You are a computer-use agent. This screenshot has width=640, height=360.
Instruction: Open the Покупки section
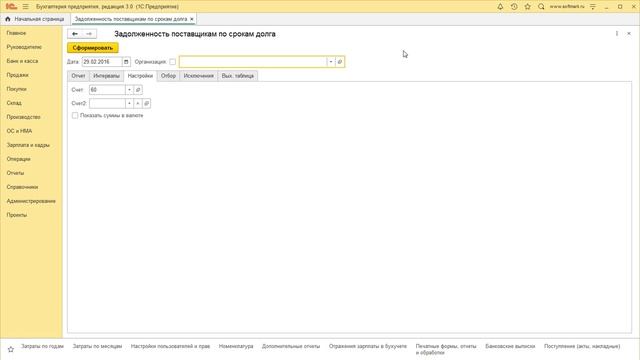(x=16, y=89)
